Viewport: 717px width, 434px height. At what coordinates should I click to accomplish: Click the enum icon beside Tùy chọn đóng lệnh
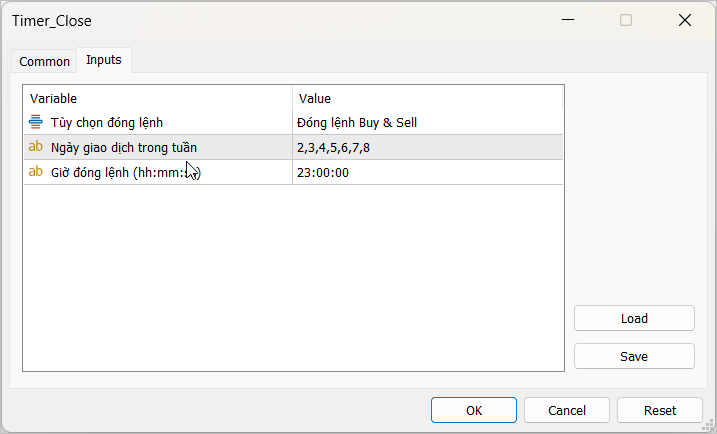click(x=36, y=123)
